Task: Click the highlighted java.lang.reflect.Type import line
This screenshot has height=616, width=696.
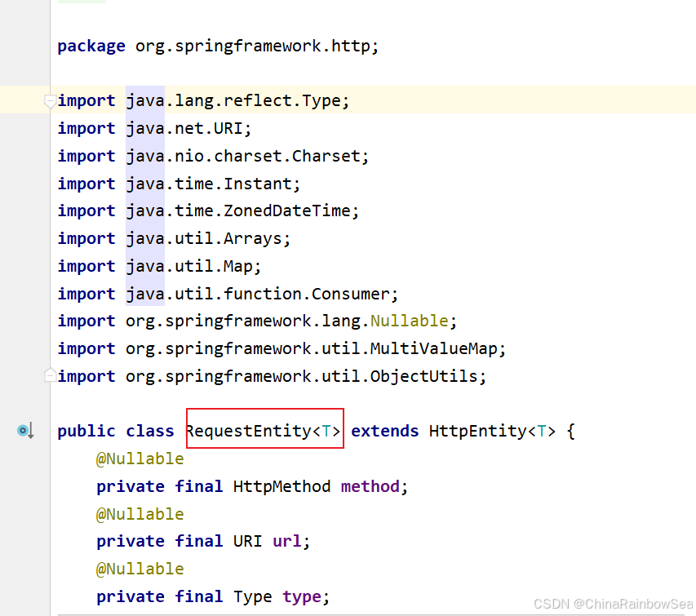Action: point(203,100)
